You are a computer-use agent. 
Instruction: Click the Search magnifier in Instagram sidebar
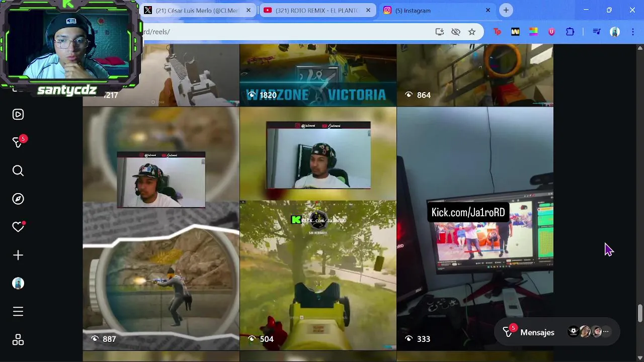pos(18,171)
